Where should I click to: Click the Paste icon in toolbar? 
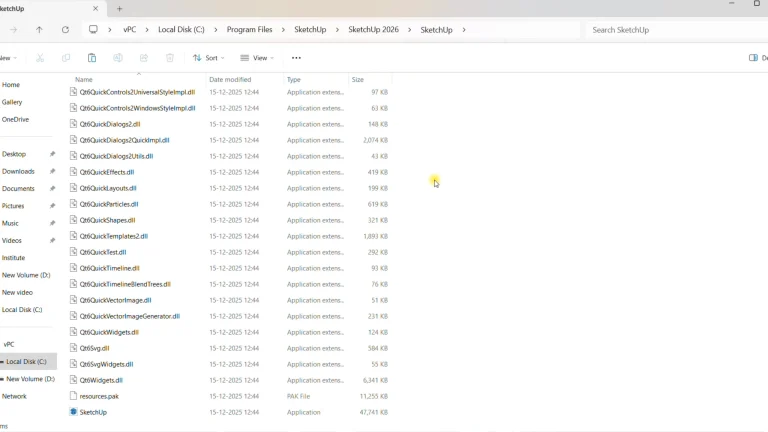[x=92, y=58]
